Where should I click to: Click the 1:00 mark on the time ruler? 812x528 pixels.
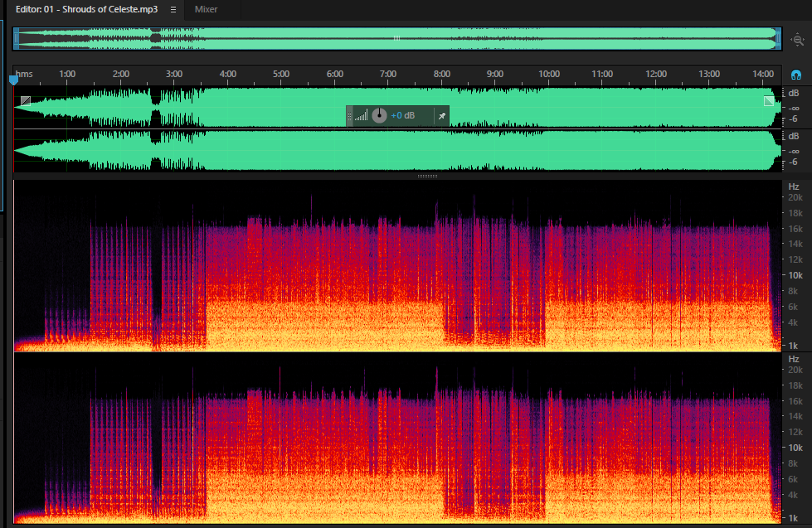pos(67,74)
